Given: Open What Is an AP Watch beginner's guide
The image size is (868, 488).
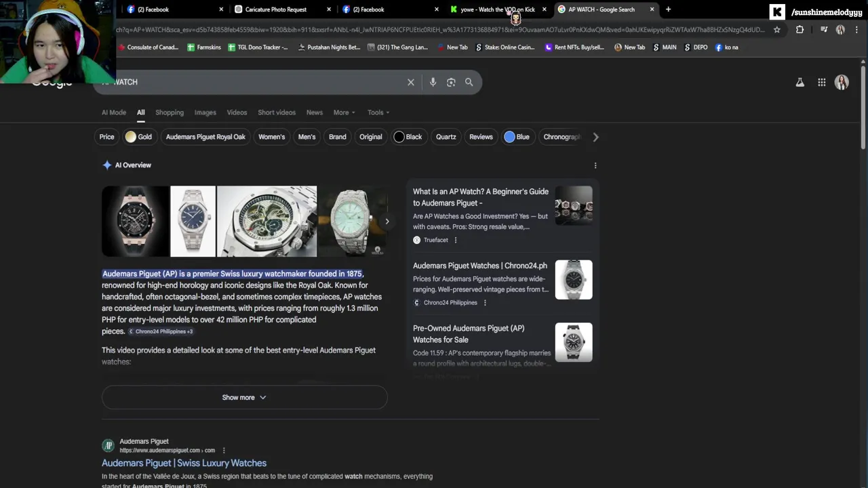Looking at the screenshot, I should point(481,197).
